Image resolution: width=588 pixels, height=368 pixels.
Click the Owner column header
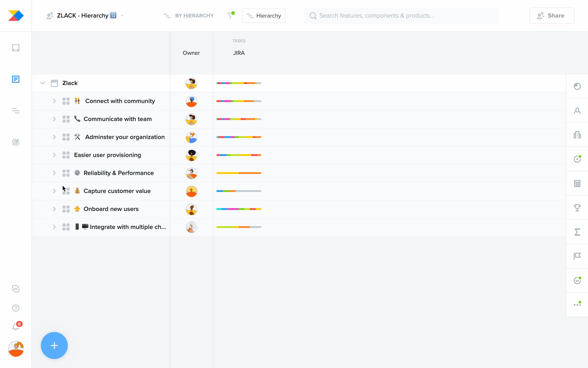click(x=191, y=53)
